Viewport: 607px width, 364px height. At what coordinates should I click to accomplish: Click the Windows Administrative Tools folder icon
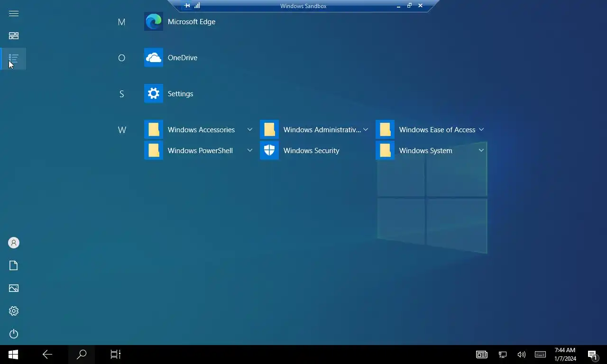tap(269, 130)
